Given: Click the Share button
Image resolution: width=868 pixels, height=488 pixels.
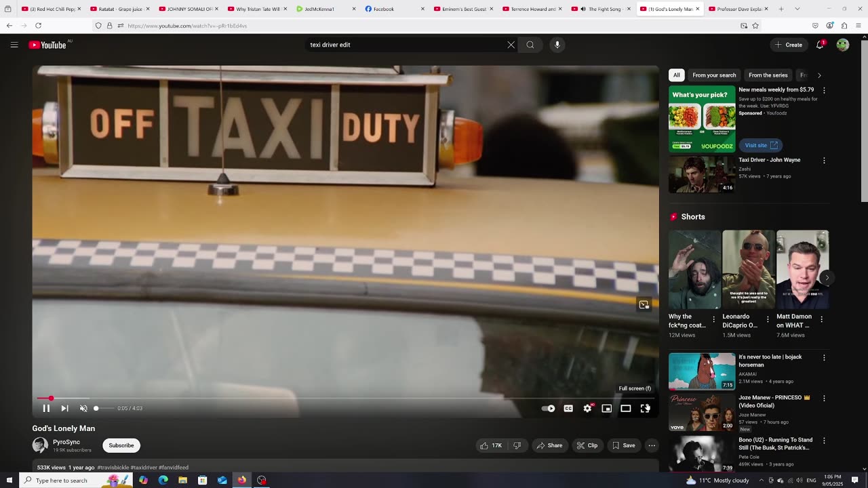Looking at the screenshot, I should pyautogui.click(x=549, y=445).
